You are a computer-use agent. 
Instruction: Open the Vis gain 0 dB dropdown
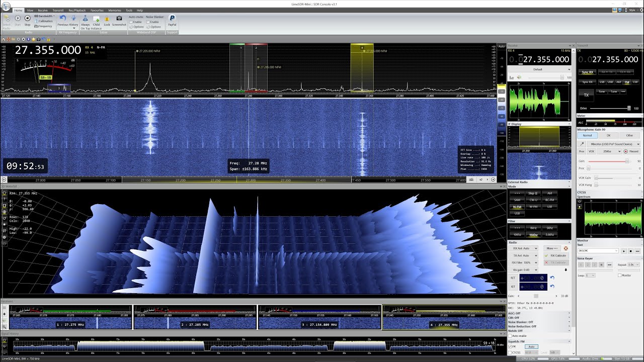click(x=524, y=270)
